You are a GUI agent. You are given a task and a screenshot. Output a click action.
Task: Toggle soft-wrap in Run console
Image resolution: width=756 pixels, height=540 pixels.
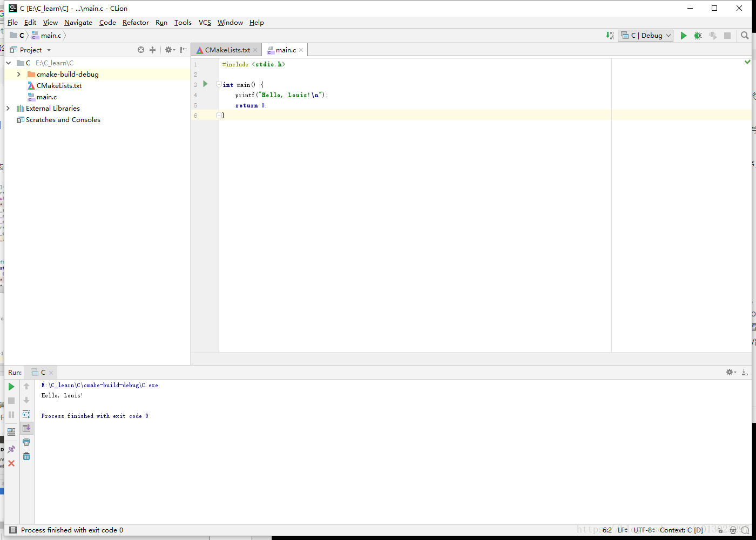[26, 414]
